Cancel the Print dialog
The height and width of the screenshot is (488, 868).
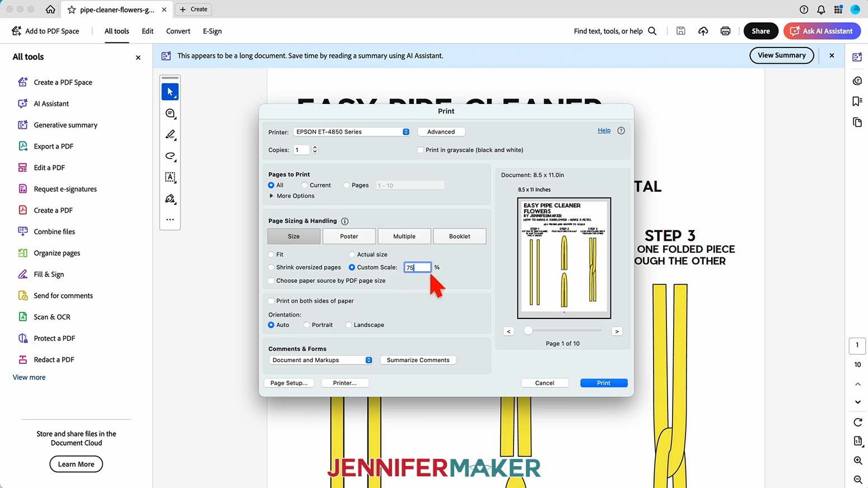[x=544, y=383]
